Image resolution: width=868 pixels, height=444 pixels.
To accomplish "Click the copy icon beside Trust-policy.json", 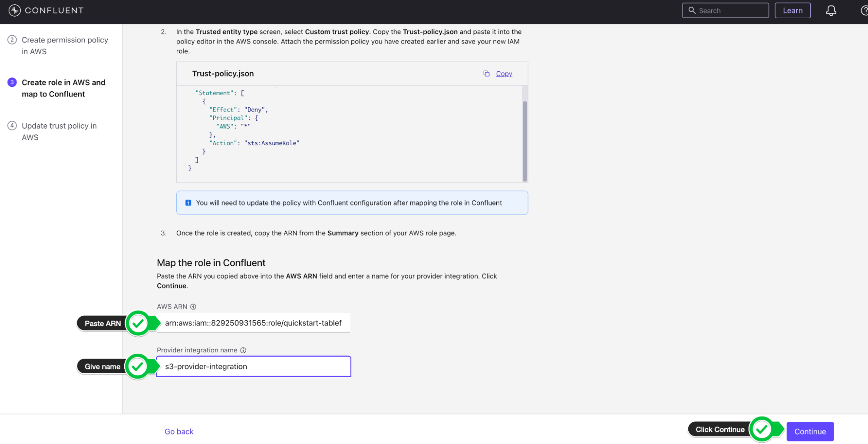I will pyautogui.click(x=486, y=74).
